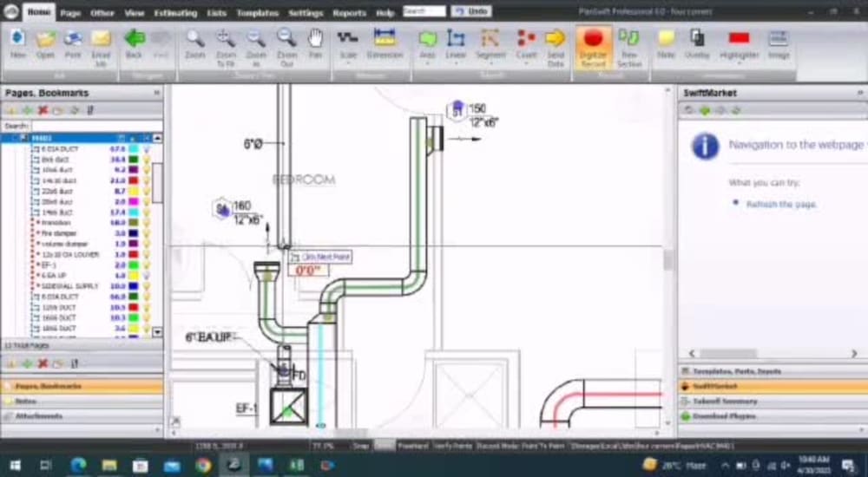The width and height of the screenshot is (868, 477).
Task: Select the Zoom magnifier tool
Action: click(x=194, y=39)
